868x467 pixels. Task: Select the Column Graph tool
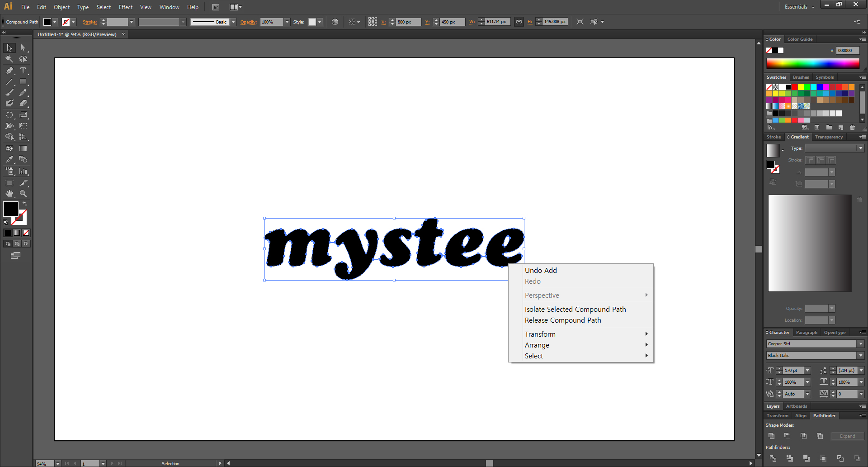coord(23,172)
